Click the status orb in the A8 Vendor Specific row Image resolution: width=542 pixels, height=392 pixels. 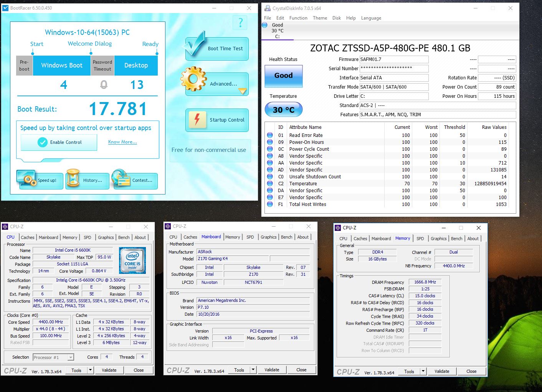[270, 156]
